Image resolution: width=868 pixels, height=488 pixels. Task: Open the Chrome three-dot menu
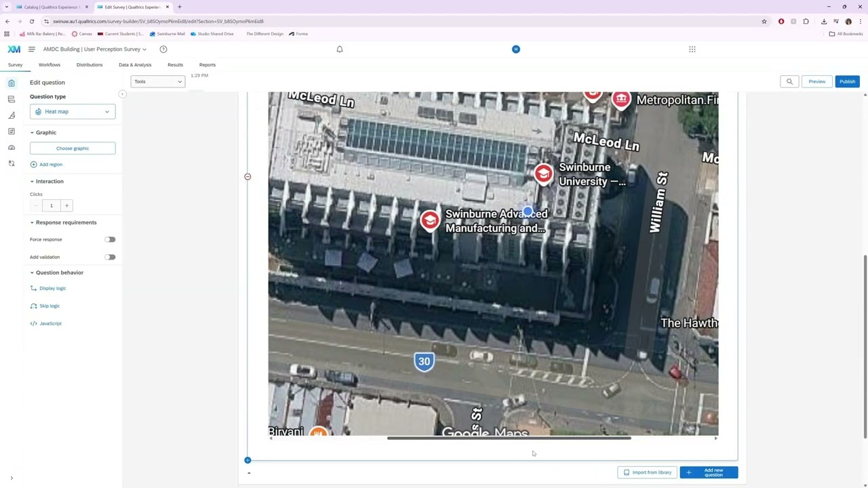point(861,21)
